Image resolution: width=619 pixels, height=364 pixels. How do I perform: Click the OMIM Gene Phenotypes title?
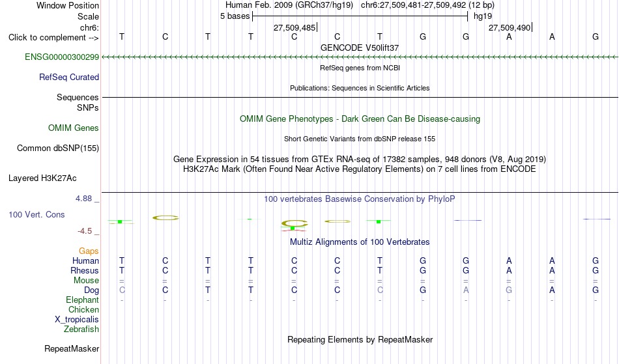[x=360, y=119]
